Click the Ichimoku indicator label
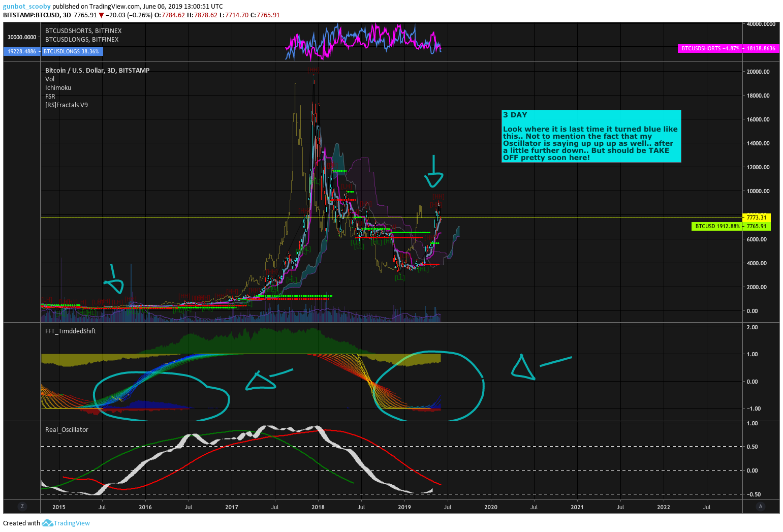The width and height of the screenshot is (783, 532). click(x=58, y=88)
